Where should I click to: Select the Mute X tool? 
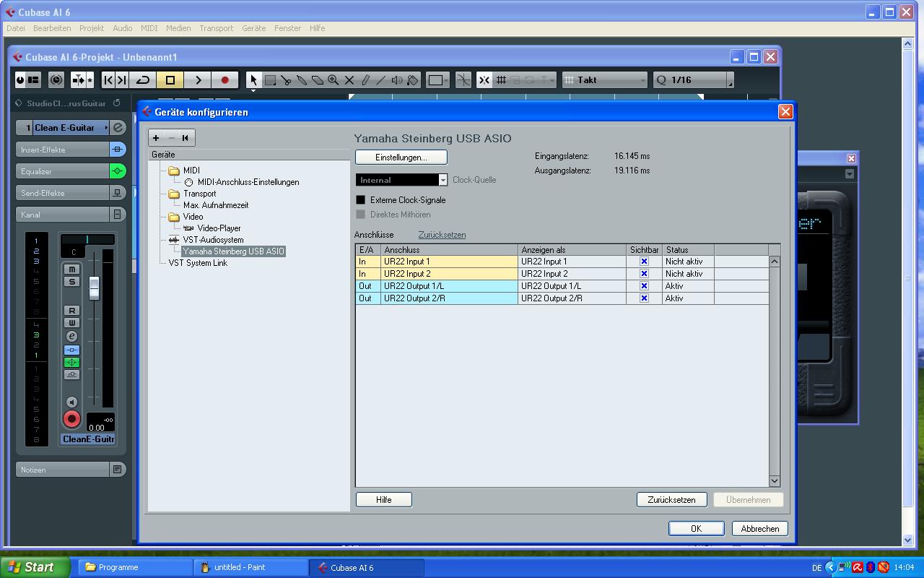pyautogui.click(x=349, y=80)
